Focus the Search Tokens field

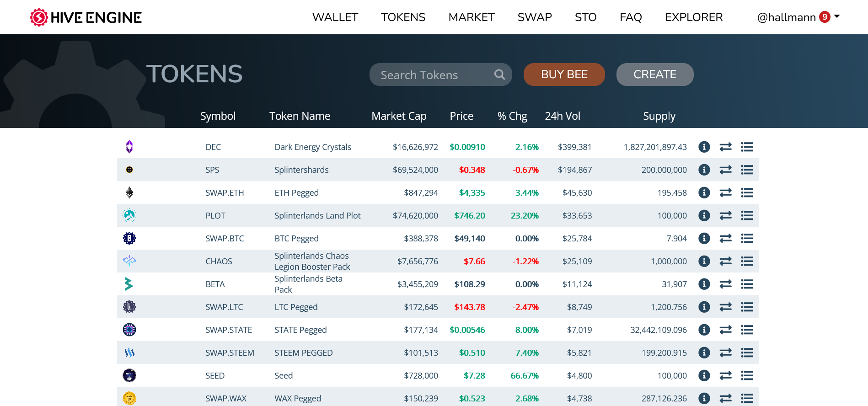pos(441,75)
